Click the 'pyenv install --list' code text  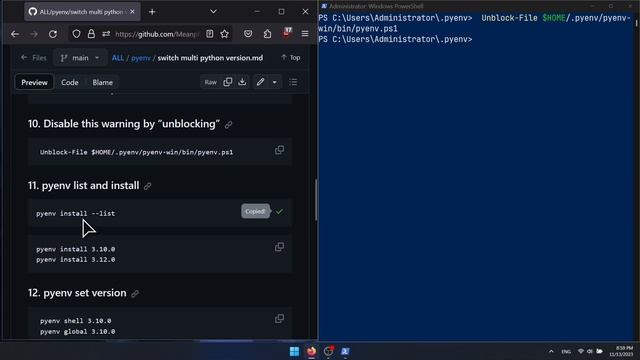click(76, 213)
